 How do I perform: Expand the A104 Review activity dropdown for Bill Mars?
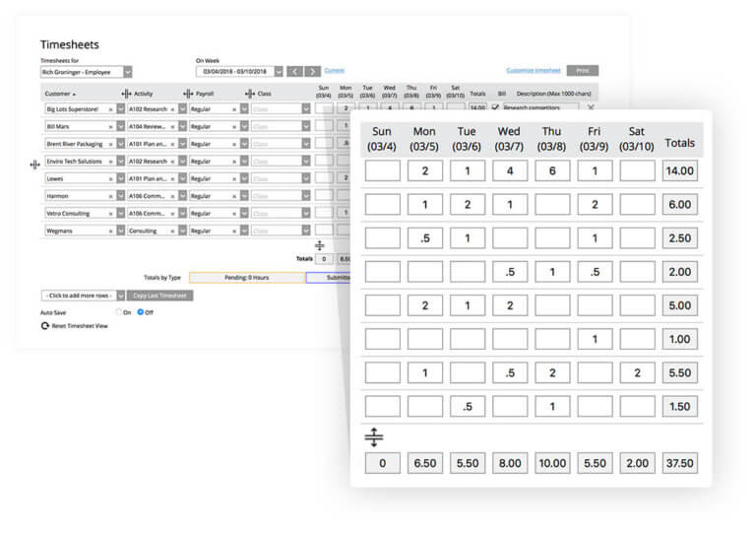(182, 126)
